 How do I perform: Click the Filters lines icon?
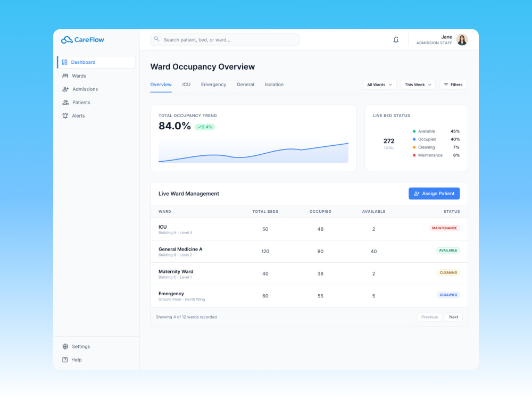point(446,85)
